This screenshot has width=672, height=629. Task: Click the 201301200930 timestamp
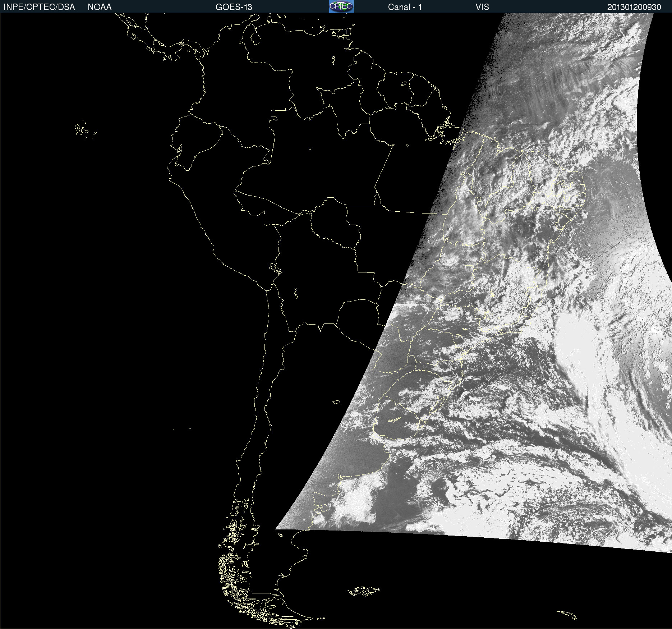[634, 7]
